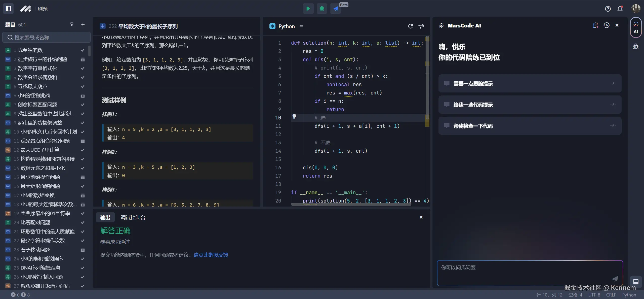Toggle completion checkmark for 找单独的数
644x299 pixels.
click(x=83, y=50)
